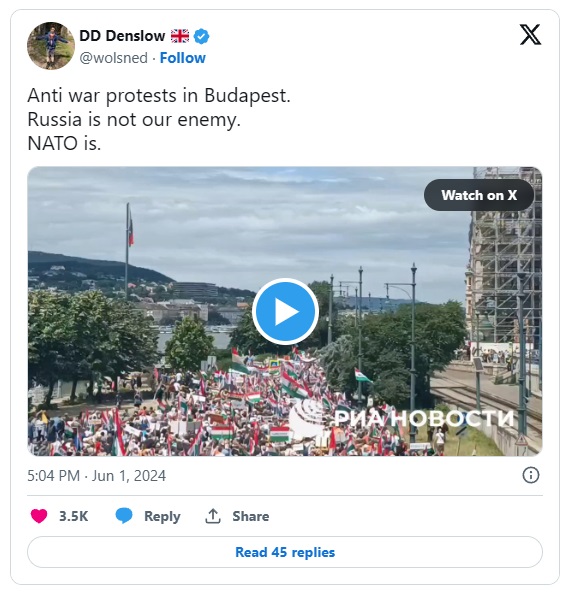
Task: Play the embedded protest video
Action: point(285,311)
